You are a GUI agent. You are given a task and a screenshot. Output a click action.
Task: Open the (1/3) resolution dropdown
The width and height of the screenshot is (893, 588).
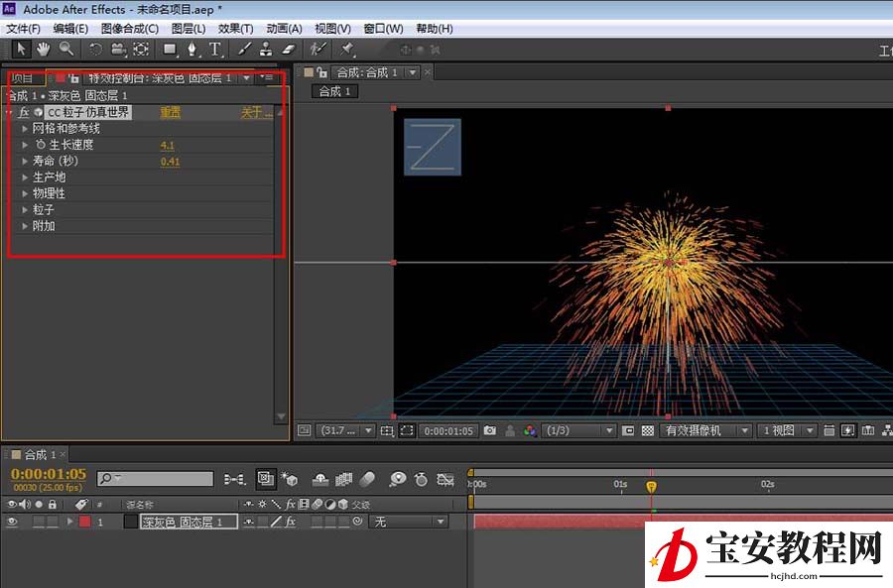tap(578, 431)
